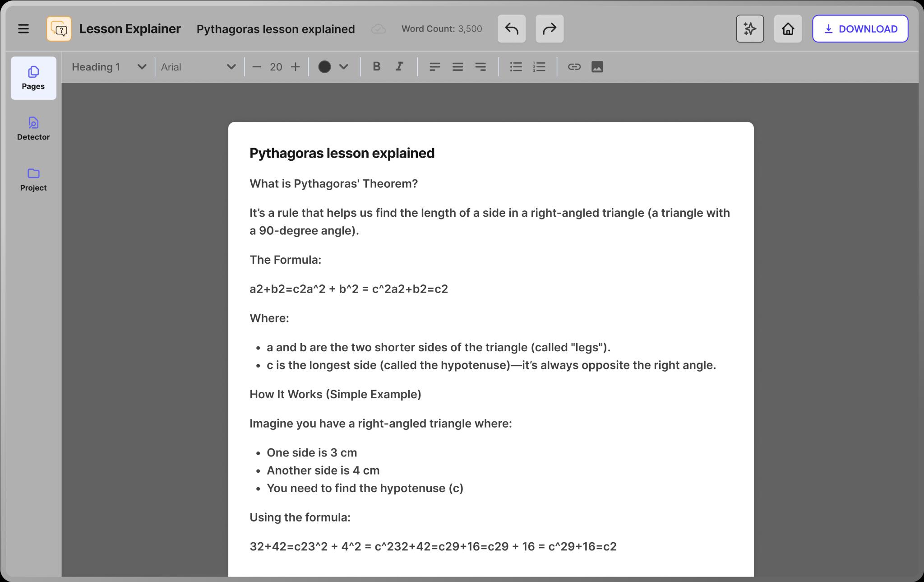Viewport: 924px width, 582px height.
Task: Insert an image with picture icon
Action: click(597, 67)
